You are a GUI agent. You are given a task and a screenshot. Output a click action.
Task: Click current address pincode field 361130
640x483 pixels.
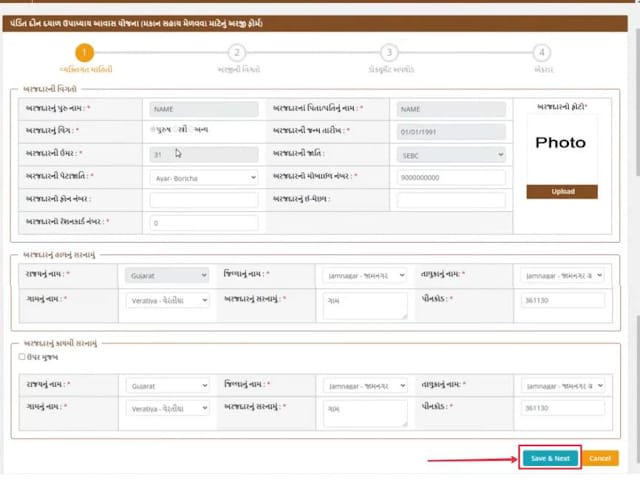point(562,299)
